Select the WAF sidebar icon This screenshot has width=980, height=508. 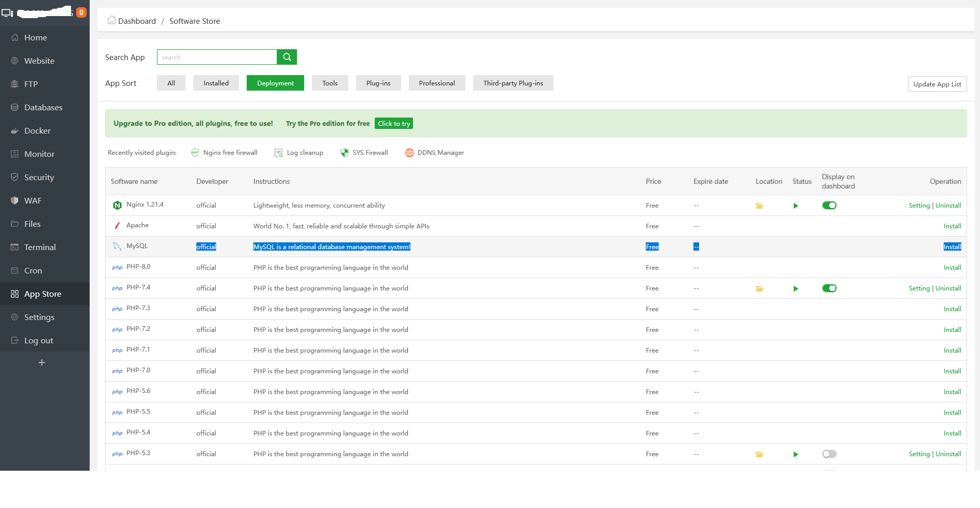tap(15, 200)
